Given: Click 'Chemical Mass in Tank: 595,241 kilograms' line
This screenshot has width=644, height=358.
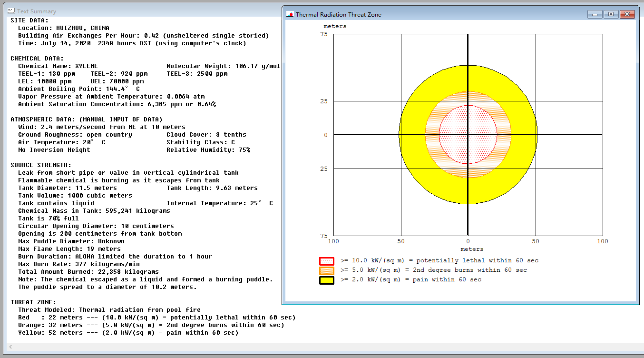Looking at the screenshot, I should coord(94,211).
